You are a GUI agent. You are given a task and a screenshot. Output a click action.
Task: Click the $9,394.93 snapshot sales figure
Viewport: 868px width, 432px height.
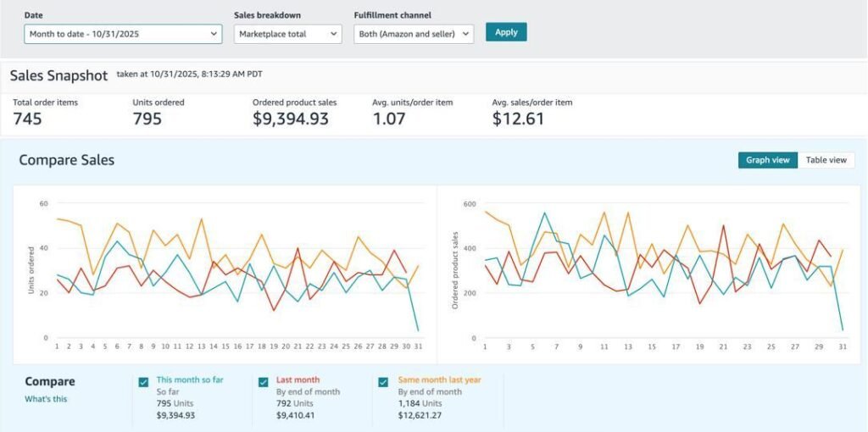point(290,119)
